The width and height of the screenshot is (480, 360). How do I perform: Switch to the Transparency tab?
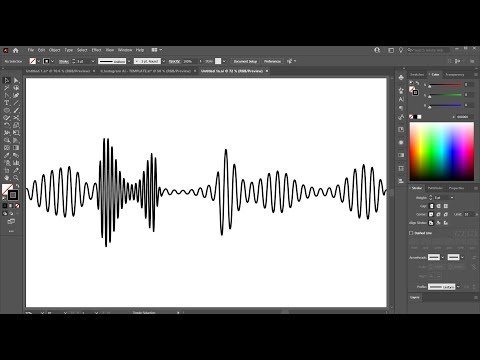click(x=455, y=75)
